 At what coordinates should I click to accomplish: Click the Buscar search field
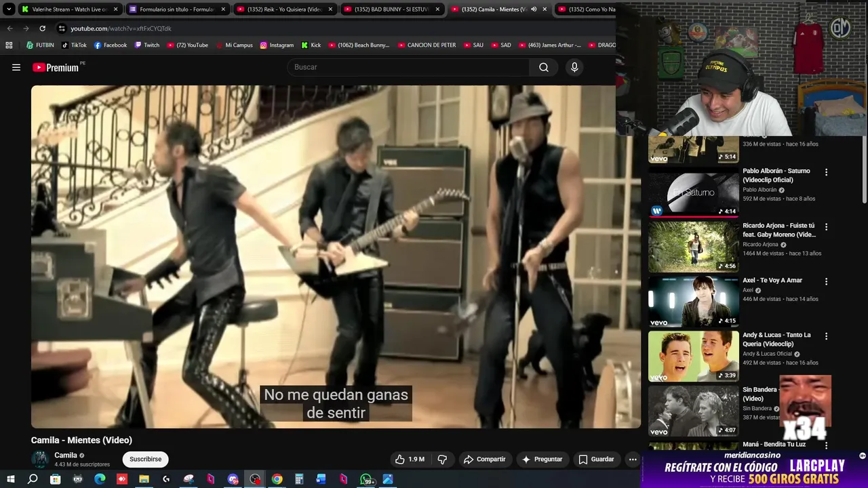point(408,67)
